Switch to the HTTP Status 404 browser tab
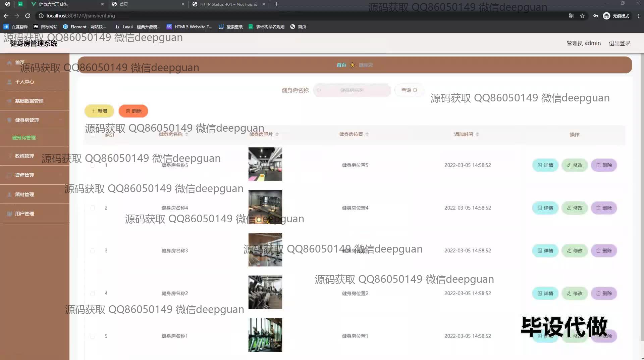 pyautogui.click(x=229, y=4)
